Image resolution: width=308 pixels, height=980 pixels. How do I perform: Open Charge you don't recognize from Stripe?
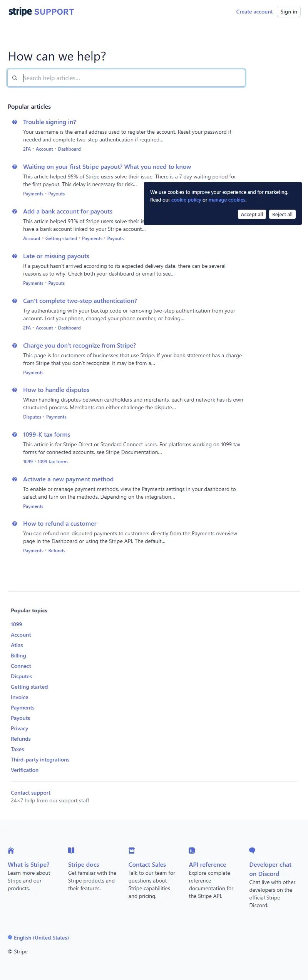[80, 346]
